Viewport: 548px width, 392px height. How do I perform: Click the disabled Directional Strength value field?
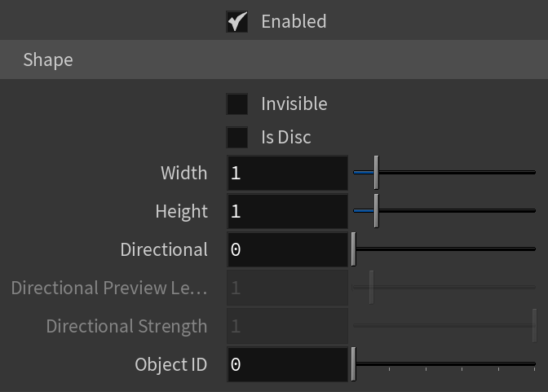[x=287, y=326]
